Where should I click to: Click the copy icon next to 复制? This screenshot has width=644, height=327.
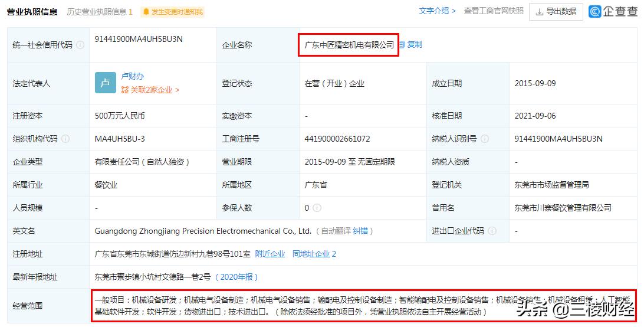coord(402,45)
